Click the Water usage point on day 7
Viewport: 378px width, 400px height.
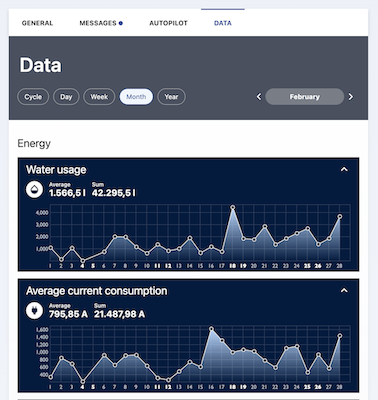(x=115, y=237)
